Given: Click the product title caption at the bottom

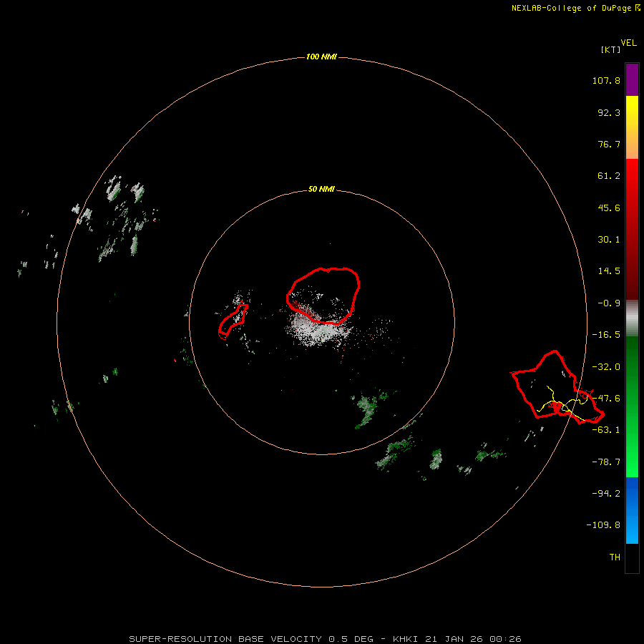Looking at the screenshot, I should click(326, 639).
